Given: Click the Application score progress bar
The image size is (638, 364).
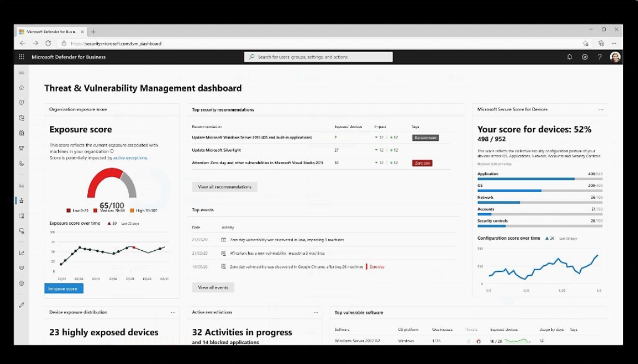Looking at the screenshot, I should coord(540,179).
